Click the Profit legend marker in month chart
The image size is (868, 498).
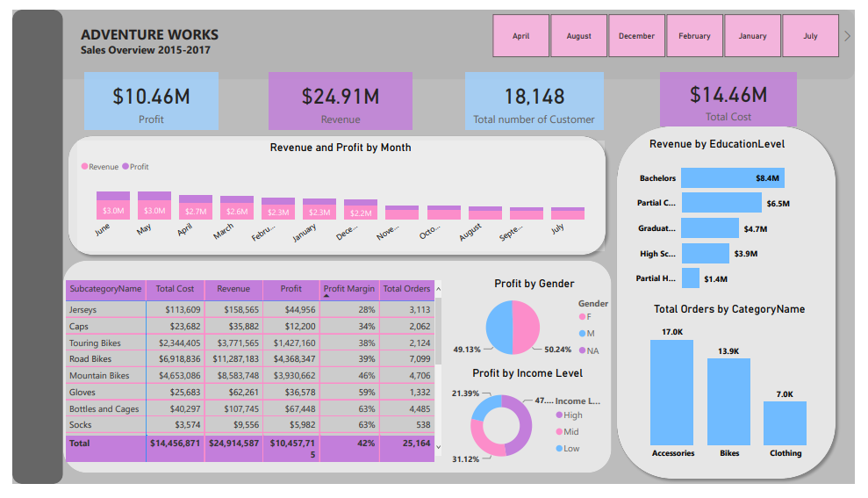click(x=126, y=166)
